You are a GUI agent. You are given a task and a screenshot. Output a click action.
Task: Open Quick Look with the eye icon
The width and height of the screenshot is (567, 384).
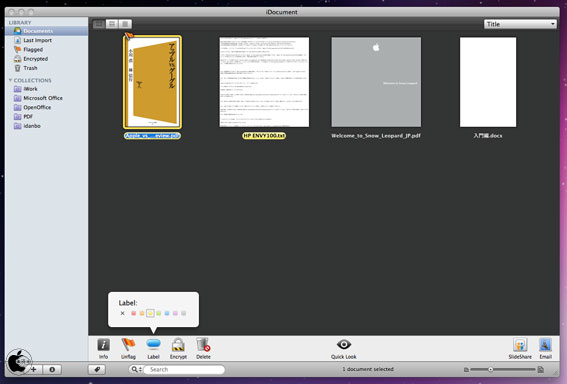(344, 349)
